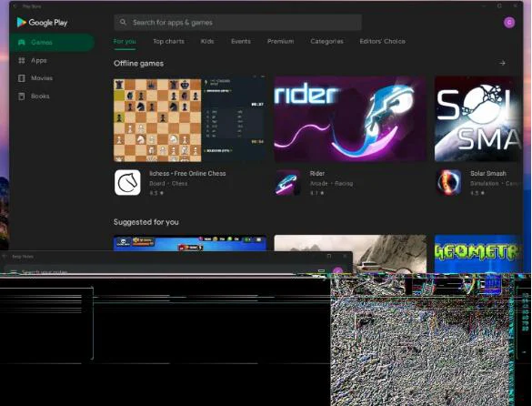Click the Rider app icon
The image size is (532, 406).
point(287,183)
